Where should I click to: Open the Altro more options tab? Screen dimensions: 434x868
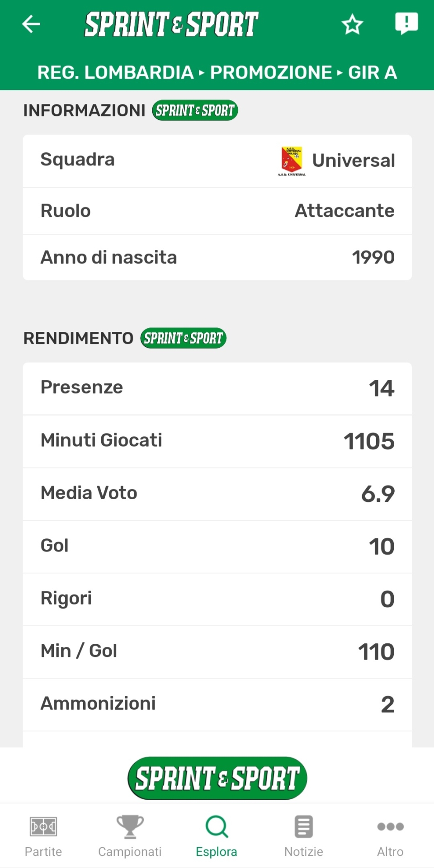(x=390, y=835)
